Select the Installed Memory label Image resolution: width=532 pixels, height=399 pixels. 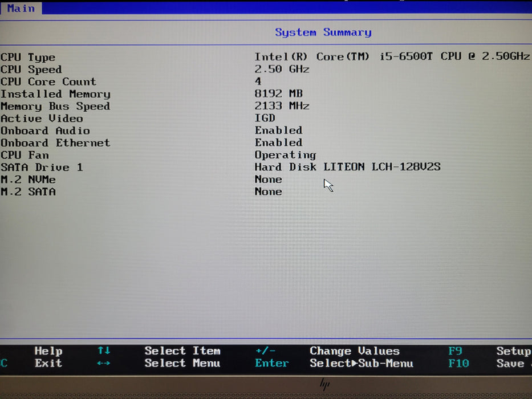pyautogui.click(x=56, y=94)
